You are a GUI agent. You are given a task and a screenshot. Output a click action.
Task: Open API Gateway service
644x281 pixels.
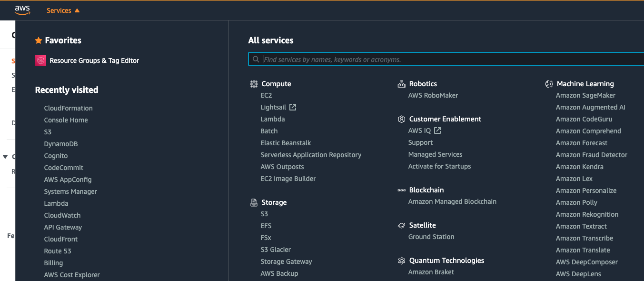click(63, 227)
